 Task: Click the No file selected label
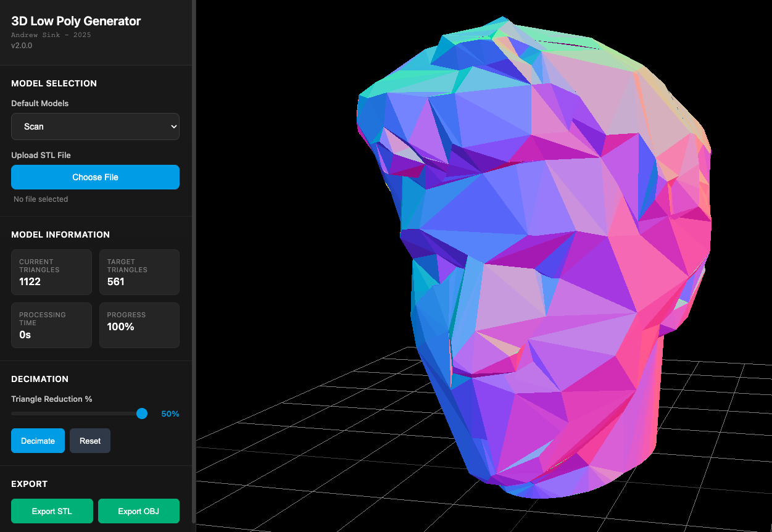pos(41,199)
